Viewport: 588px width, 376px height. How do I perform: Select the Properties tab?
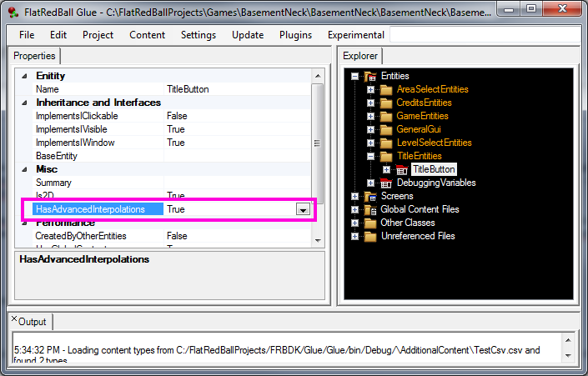tap(34, 56)
